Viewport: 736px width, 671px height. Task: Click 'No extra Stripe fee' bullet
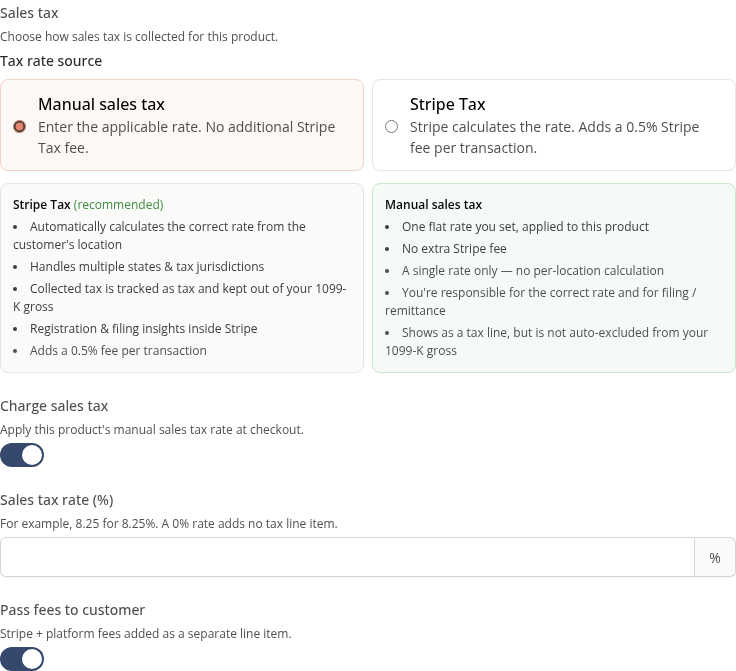[x=454, y=249]
